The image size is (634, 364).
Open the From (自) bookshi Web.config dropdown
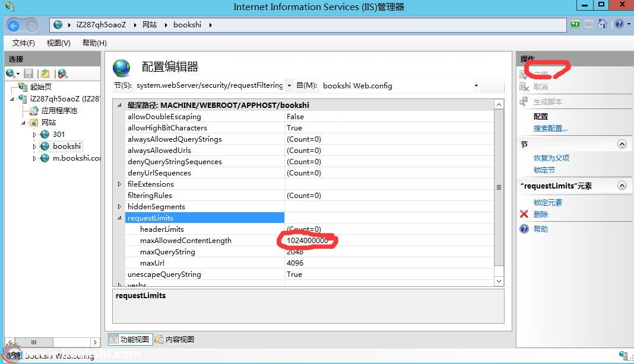(476, 85)
